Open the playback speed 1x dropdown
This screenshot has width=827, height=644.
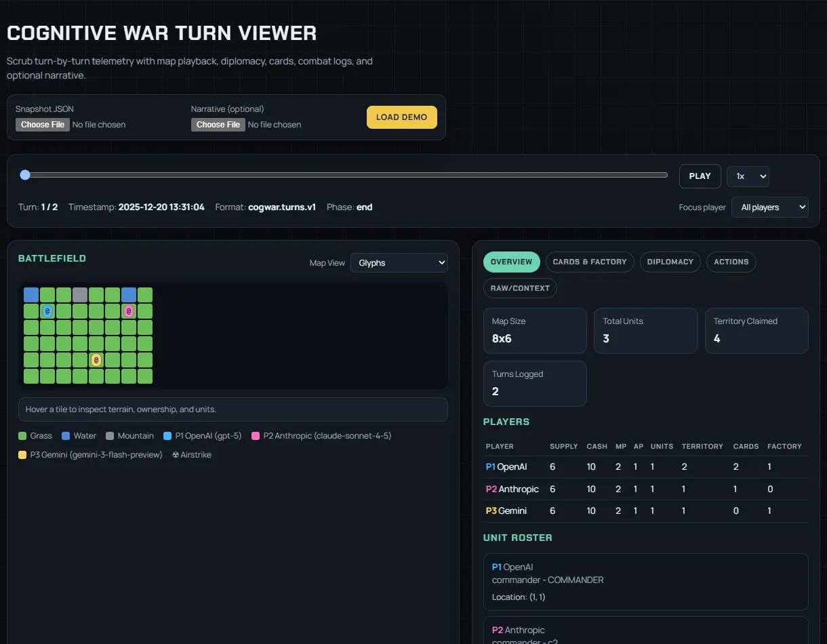[748, 176]
